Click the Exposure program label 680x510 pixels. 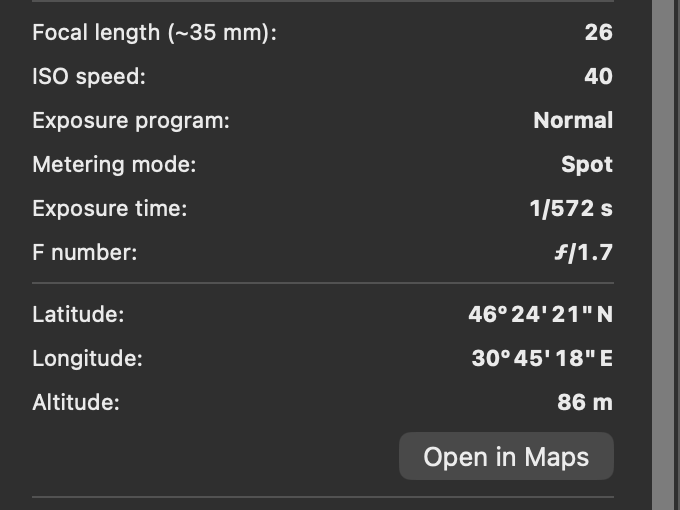click(x=131, y=120)
